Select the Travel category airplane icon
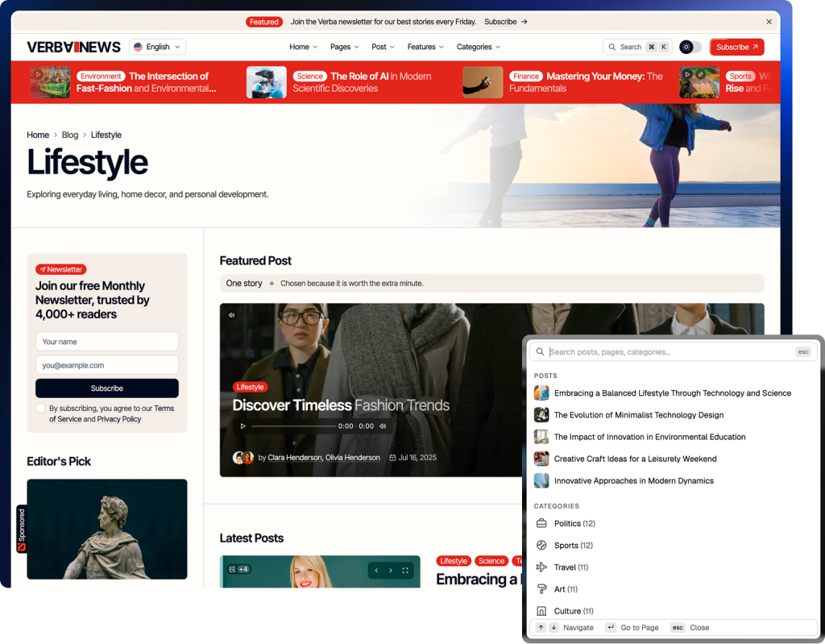 [x=541, y=567]
